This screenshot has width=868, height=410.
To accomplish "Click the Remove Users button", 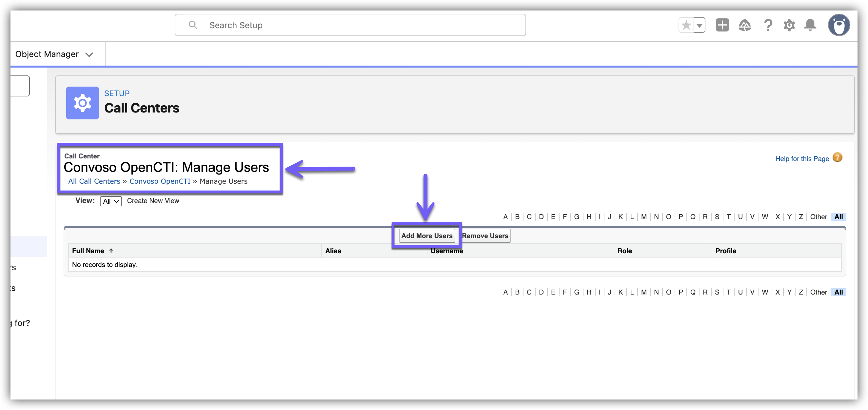I will tap(485, 236).
